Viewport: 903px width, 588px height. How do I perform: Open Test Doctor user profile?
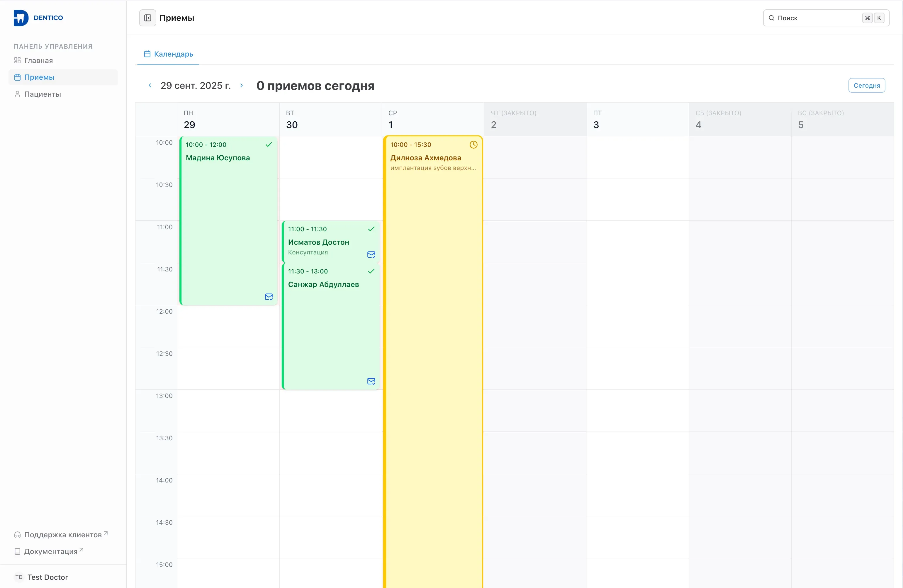[x=47, y=577]
